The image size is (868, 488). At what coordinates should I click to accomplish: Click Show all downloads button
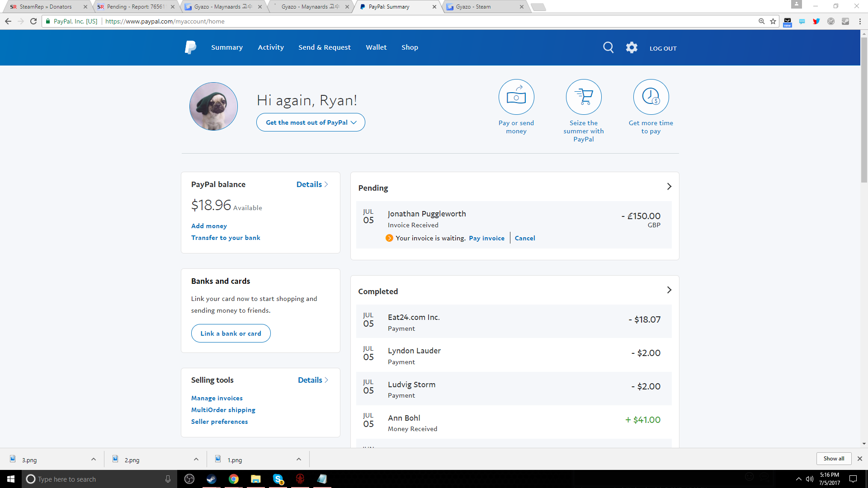(x=834, y=459)
